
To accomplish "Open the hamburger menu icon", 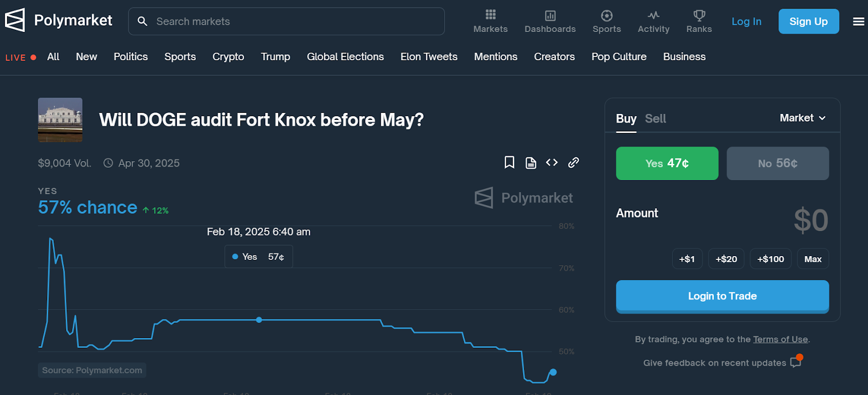I will click(858, 22).
